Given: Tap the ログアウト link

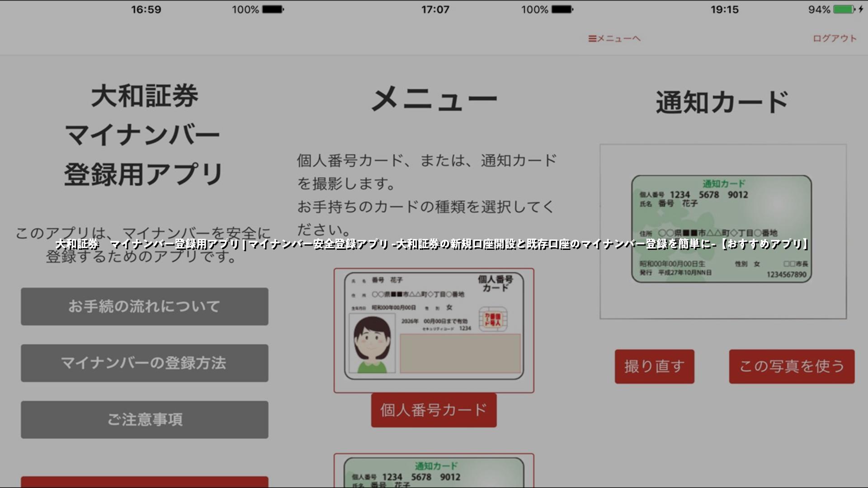Looking at the screenshot, I should [x=835, y=38].
